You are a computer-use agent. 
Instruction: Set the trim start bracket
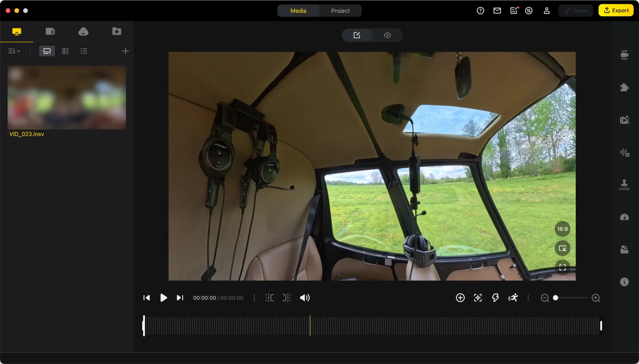(270, 298)
